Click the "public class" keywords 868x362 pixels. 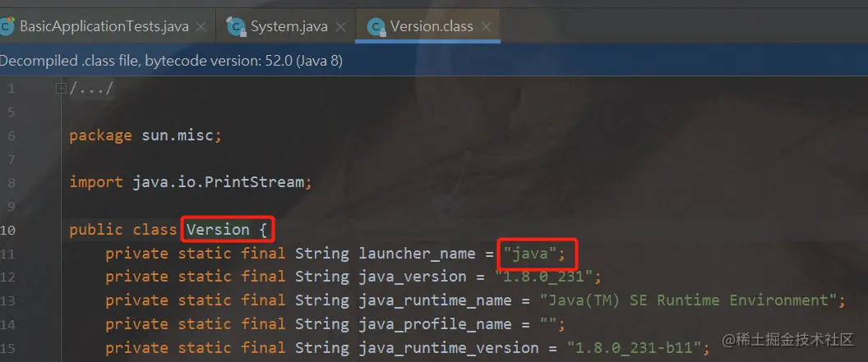coord(123,230)
